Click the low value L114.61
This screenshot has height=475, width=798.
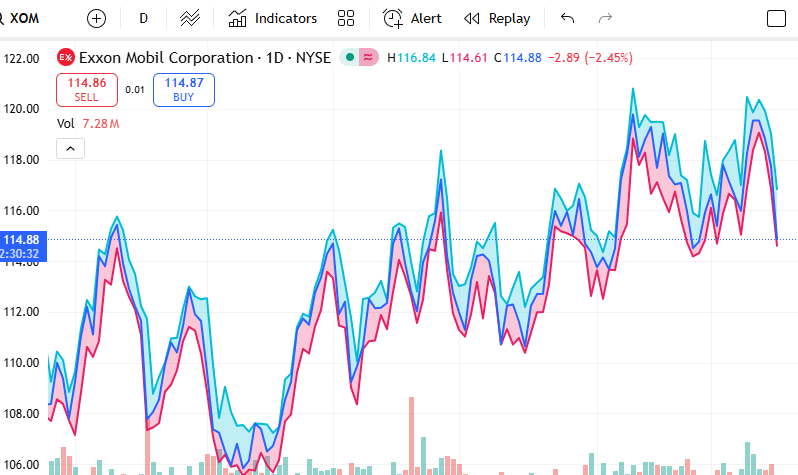pyautogui.click(x=464, y=58)
